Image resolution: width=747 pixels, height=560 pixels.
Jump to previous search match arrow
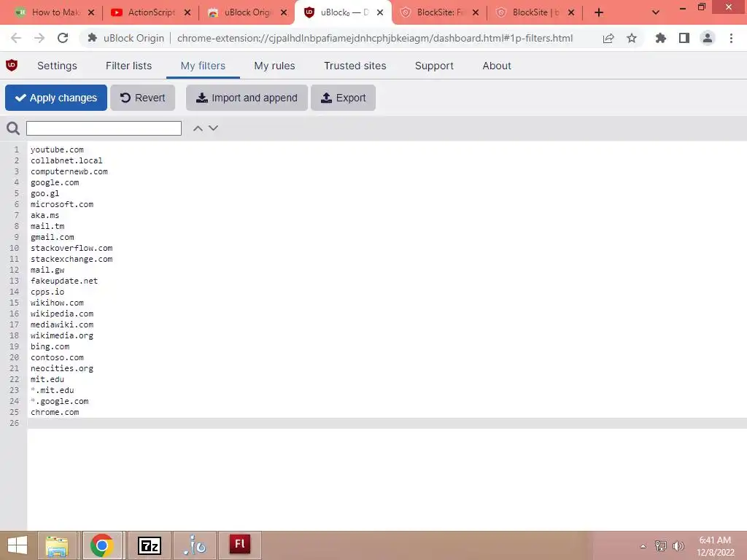coord(198,128)
